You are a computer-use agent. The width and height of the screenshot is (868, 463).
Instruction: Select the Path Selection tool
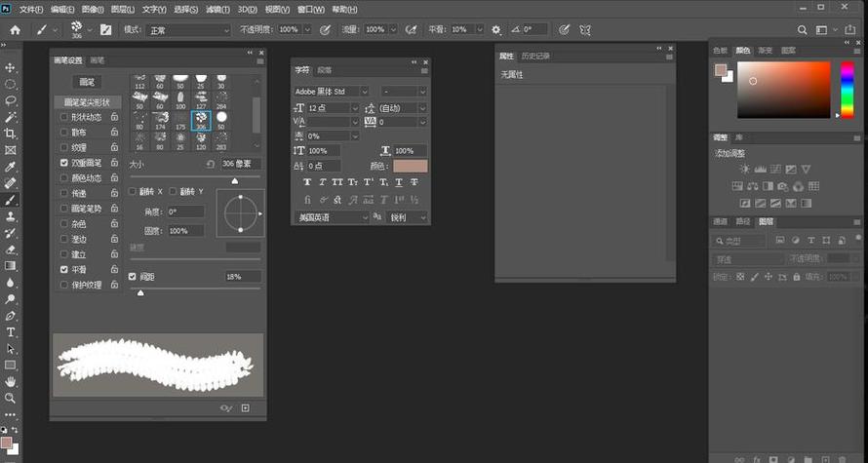(10, 349)
